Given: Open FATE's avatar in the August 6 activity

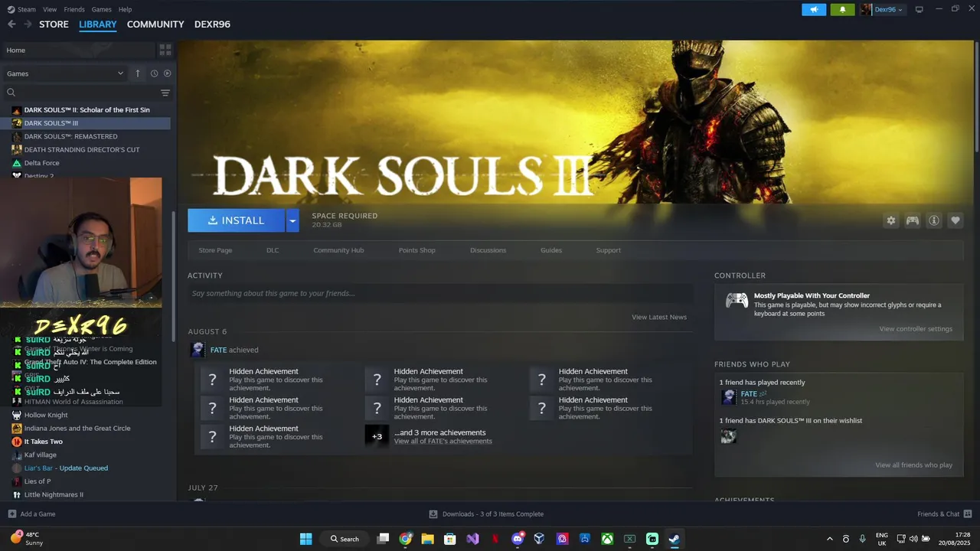Looking at the screenshot, I should pyautogui.click(x=198, y=350).
